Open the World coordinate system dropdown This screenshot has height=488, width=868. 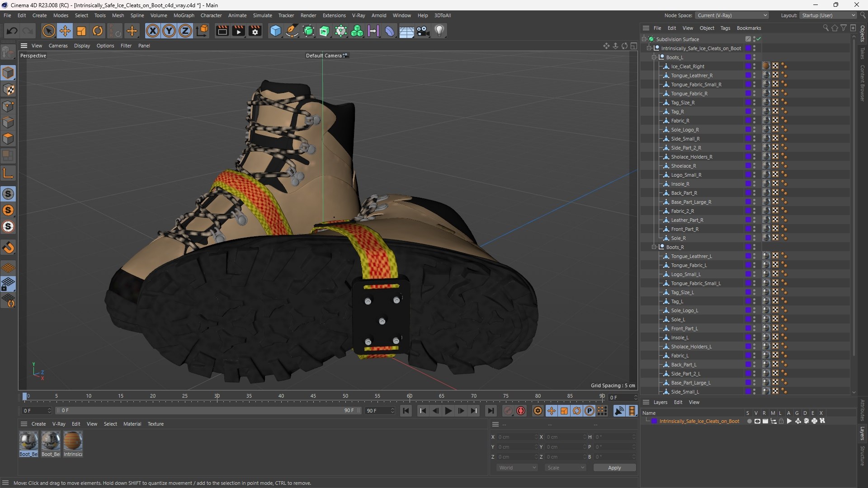pos(517,468)
